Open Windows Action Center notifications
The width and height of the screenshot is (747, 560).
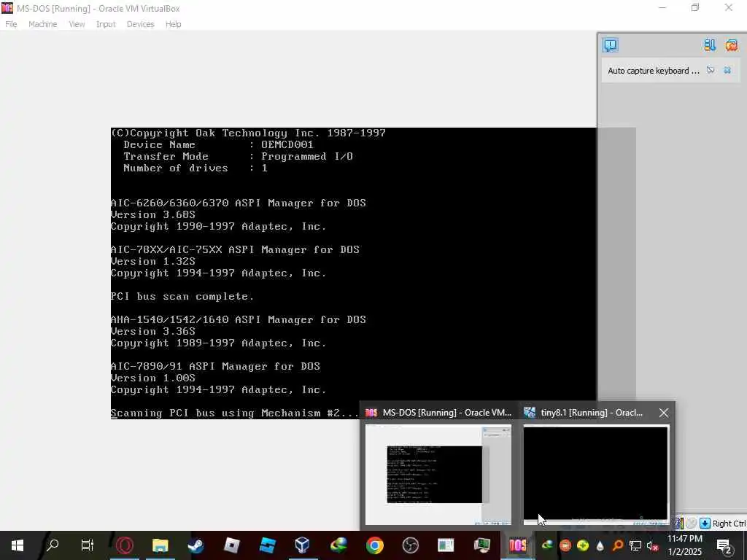(724, 545)
